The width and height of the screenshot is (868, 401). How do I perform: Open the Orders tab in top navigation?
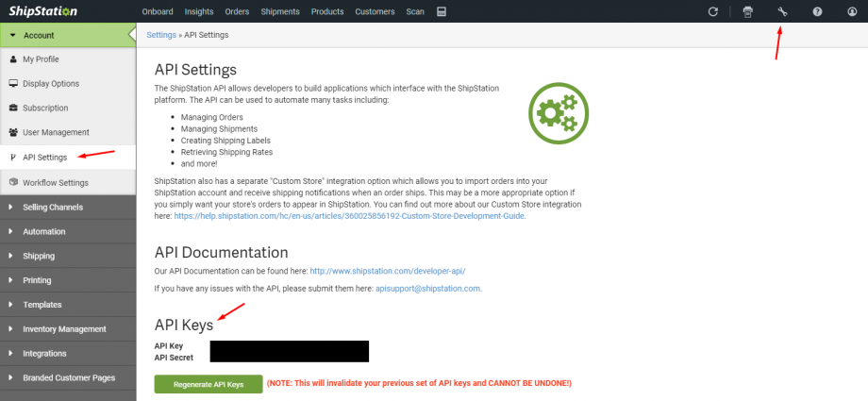pyautogui.click(x=239, y=11)
